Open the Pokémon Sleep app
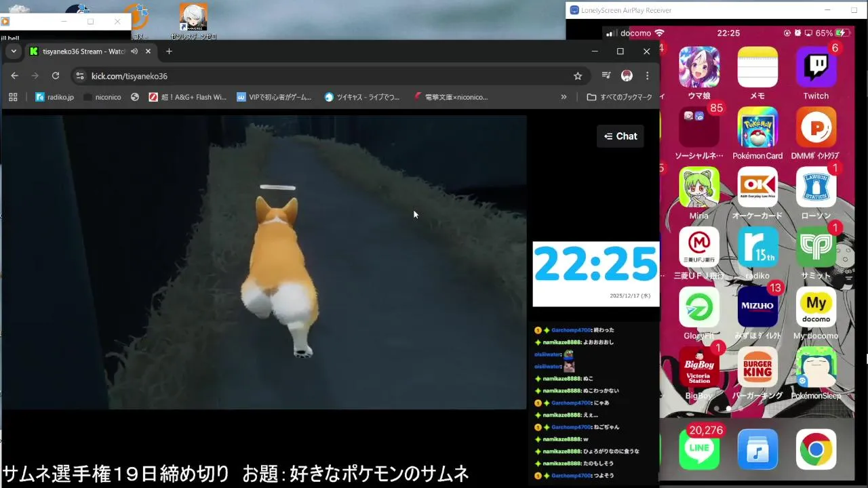868x488 pixels. pos(816,367)
